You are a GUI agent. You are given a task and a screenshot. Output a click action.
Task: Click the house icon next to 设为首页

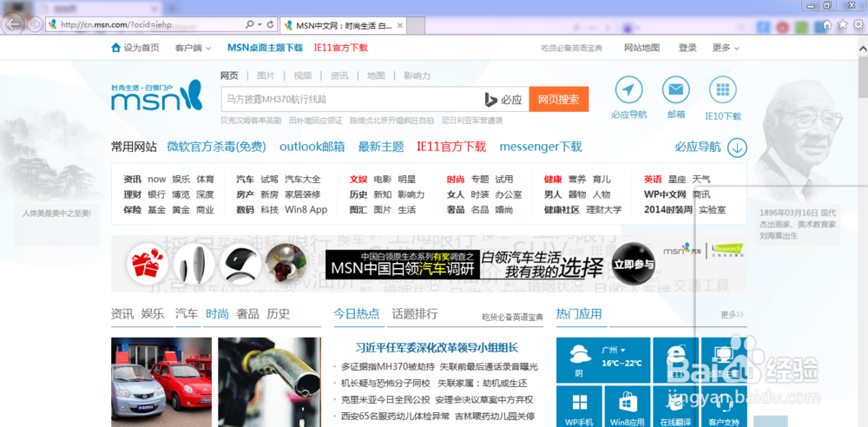[x=115, y=48]
